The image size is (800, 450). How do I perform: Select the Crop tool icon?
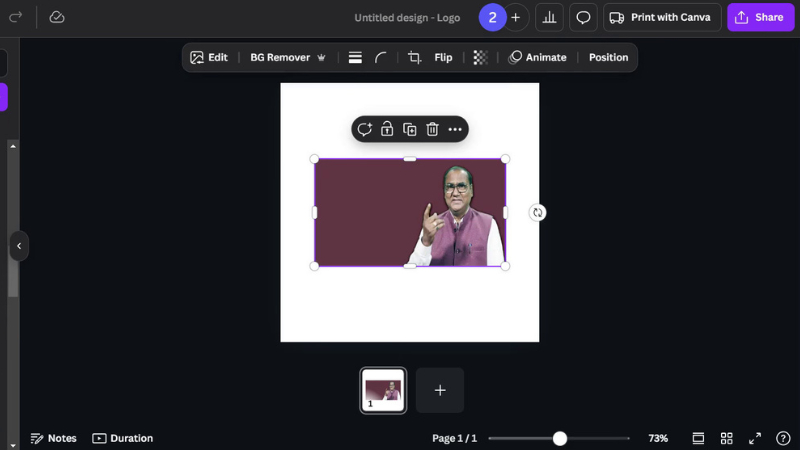click(414, 58)
